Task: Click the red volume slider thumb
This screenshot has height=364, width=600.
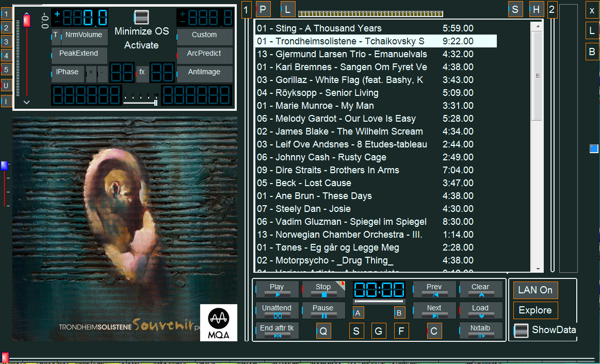Action: pyautogui.click(x=27, y=20)
